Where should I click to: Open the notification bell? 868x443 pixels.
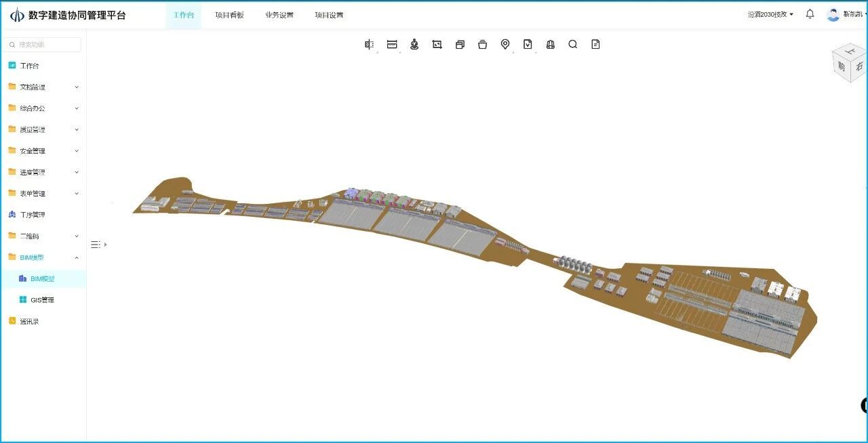810,14
